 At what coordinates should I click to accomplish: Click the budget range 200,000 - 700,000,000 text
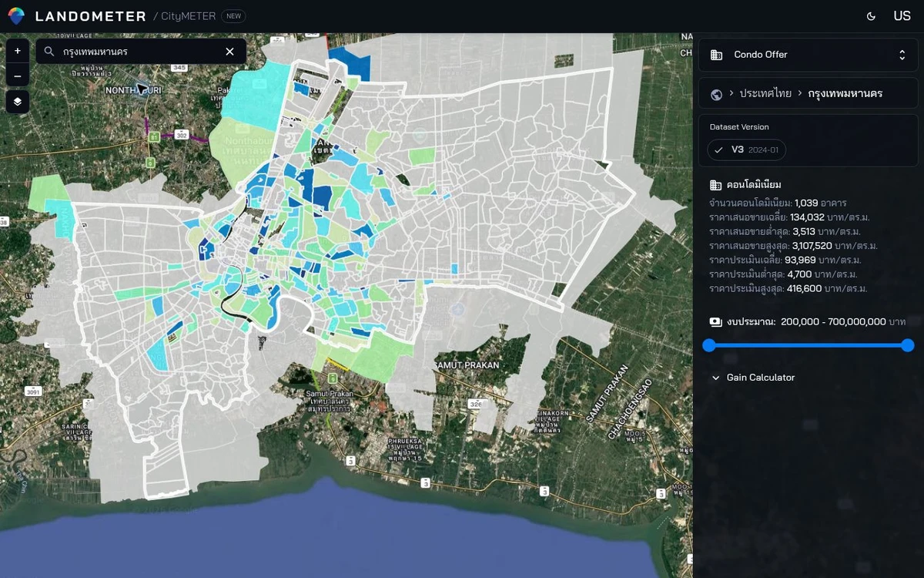(833, 321)
